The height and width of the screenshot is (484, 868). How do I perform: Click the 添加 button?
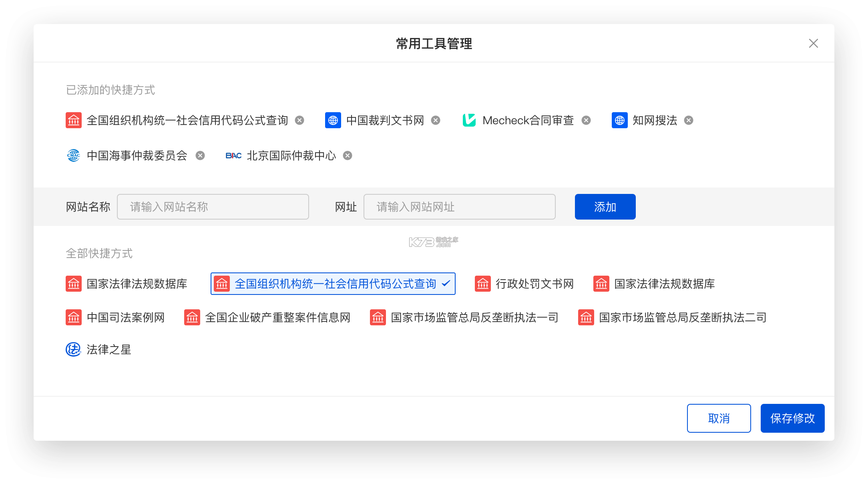pos(605,207)
